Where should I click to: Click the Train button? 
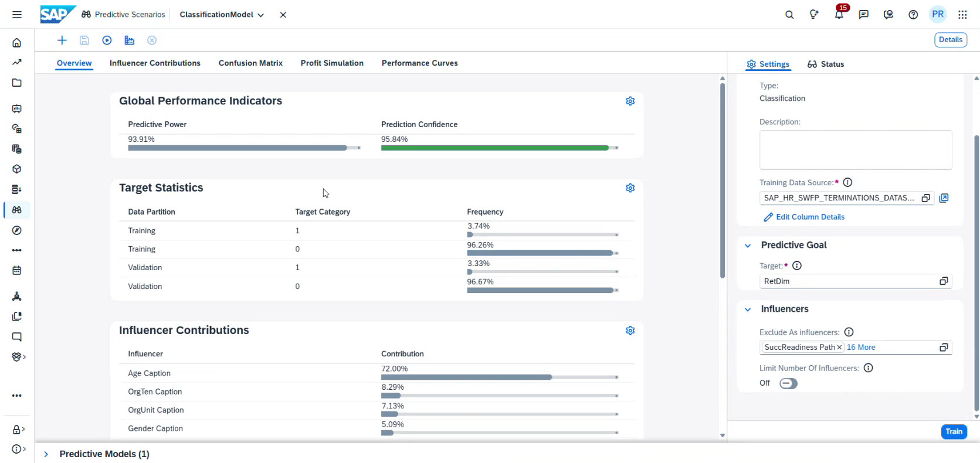(x=954, y=432)
